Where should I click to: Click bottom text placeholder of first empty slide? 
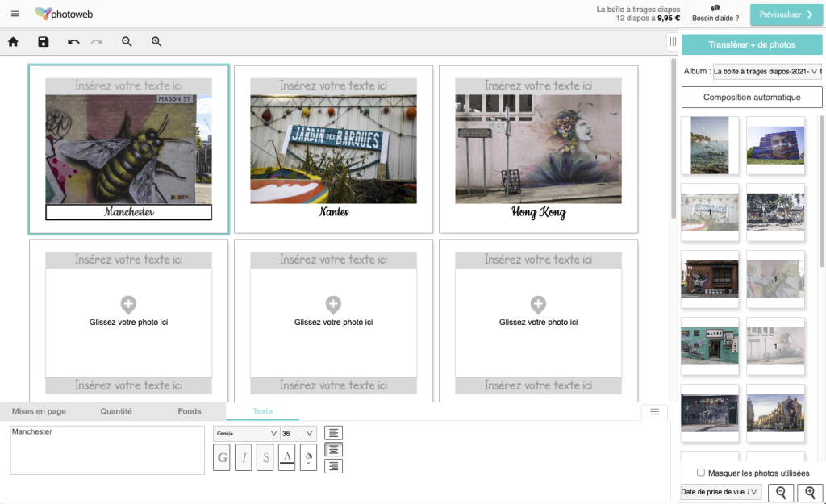pyautogui.click(x=128, y=385)
